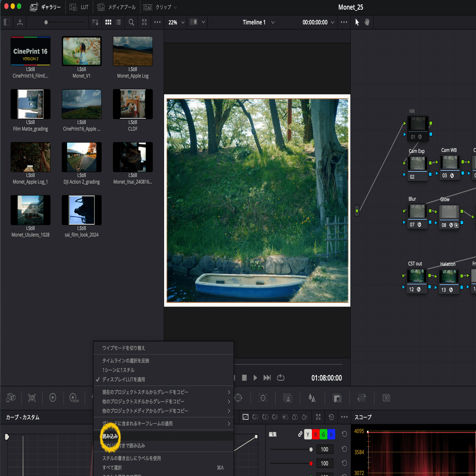476x476 pixels.
Task: Select node 08 Glow
Action: click(449, 217)
